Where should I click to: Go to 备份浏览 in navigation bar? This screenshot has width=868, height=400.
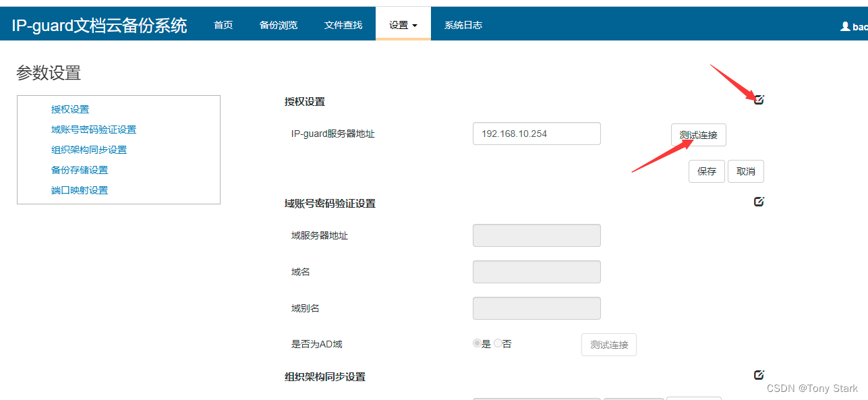pyautogui.click(x=278, y=25)
